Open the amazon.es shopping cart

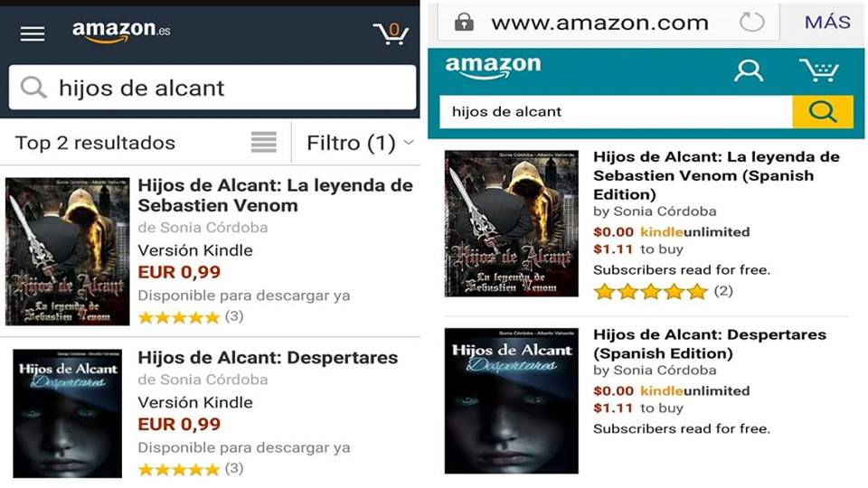pyautogui.click(x=391, y=33)
